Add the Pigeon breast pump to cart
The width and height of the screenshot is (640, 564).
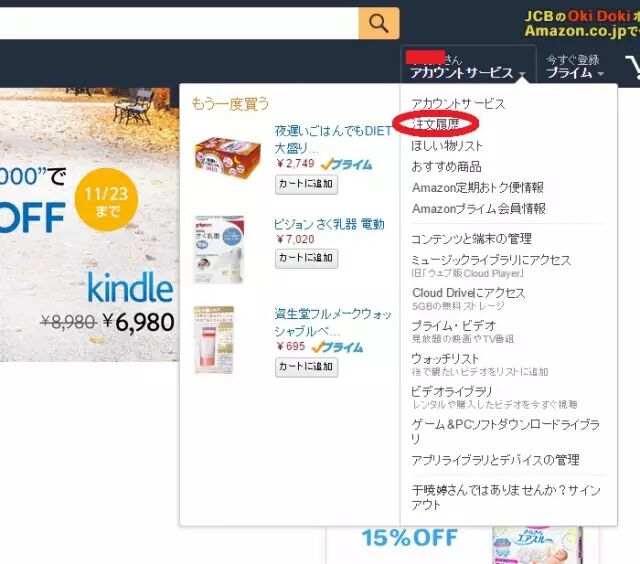click(x=306, y=258)
